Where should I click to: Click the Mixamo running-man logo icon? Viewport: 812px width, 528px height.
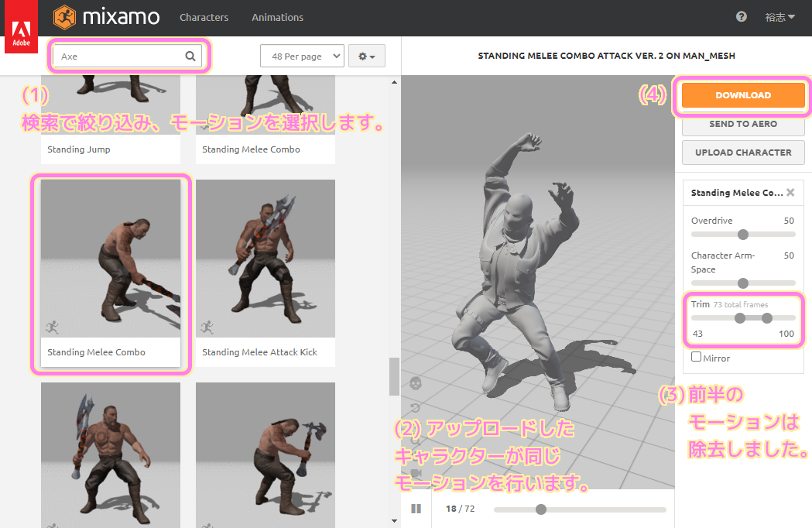(x=65, y=16)
